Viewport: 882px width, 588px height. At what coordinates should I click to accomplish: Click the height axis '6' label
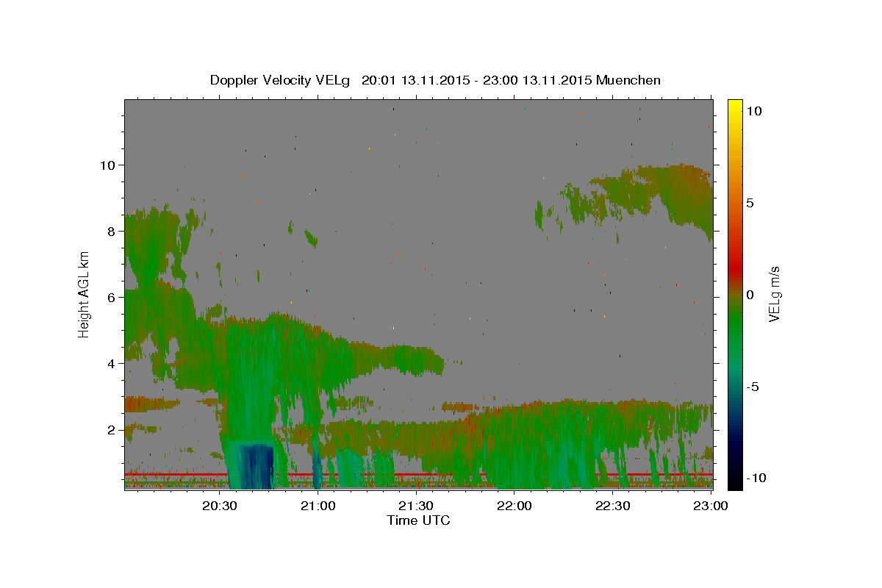point(112,297)
